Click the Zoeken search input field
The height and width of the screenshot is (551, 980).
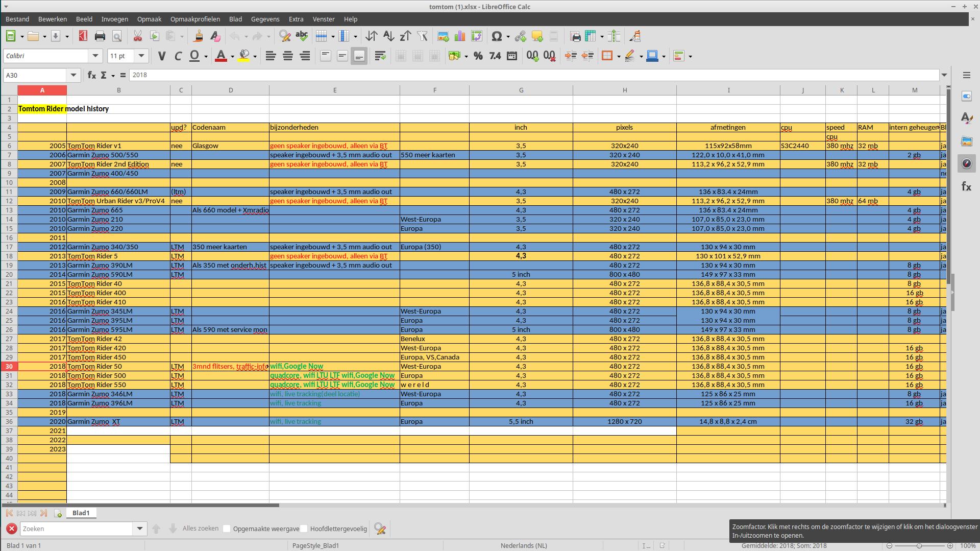[77, 529]
